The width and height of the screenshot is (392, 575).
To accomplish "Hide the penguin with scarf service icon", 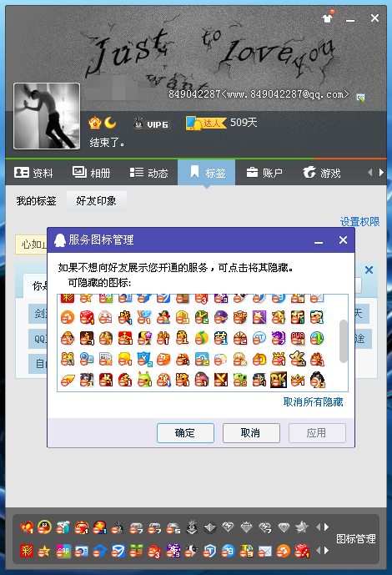I will (163, 317).
